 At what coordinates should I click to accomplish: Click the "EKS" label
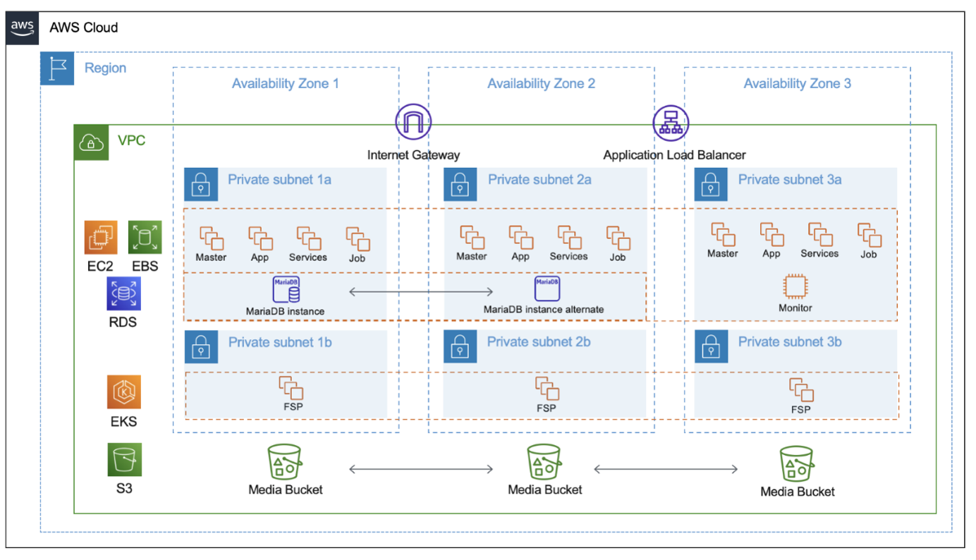[124, 422]
